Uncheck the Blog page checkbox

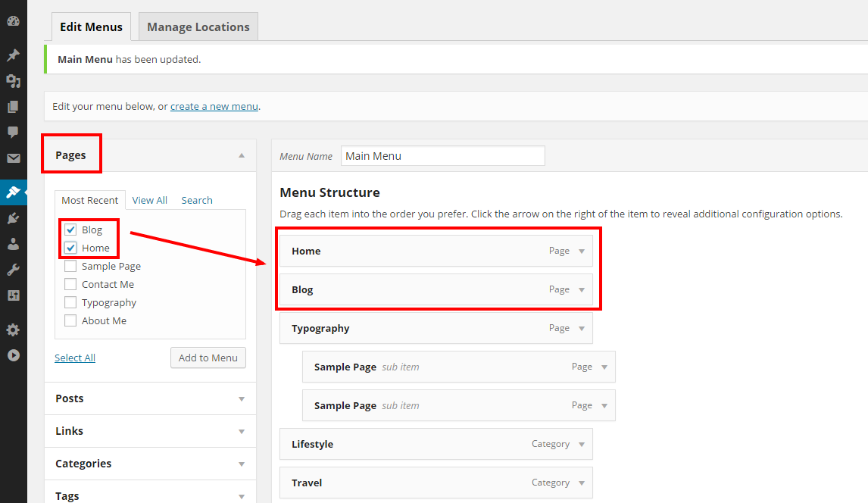(x=70, y=229)
